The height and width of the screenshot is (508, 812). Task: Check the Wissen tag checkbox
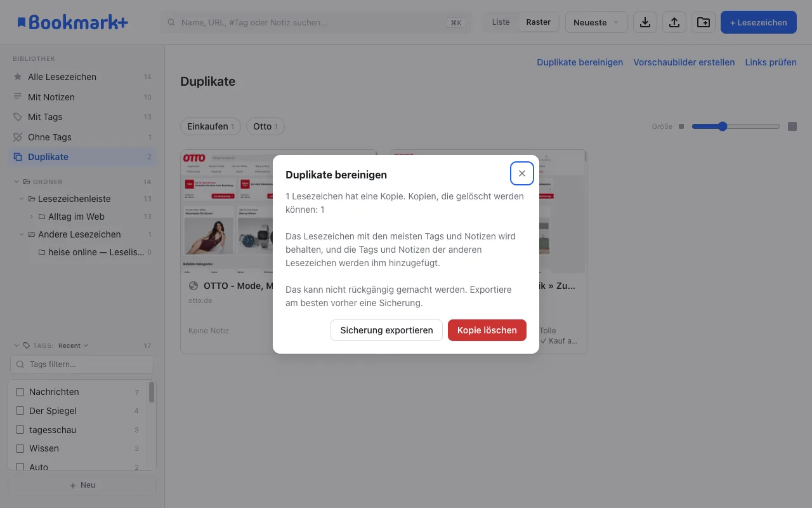(x=20, y=448)
